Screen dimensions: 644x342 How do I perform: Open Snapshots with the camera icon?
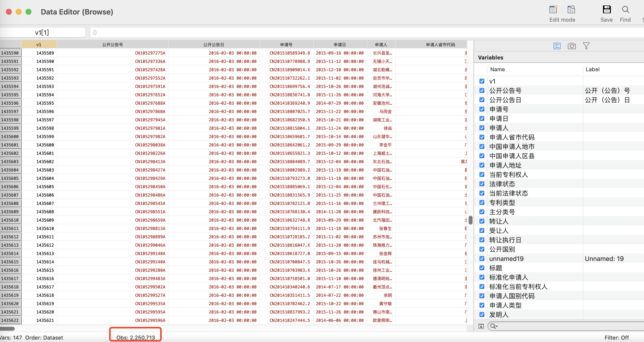click(x=572, y=46)
